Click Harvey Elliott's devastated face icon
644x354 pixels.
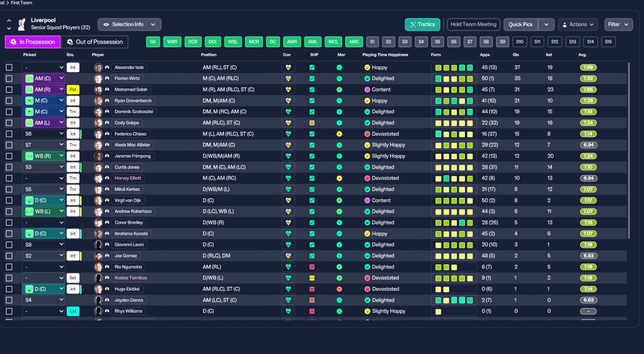click(367, 178)
